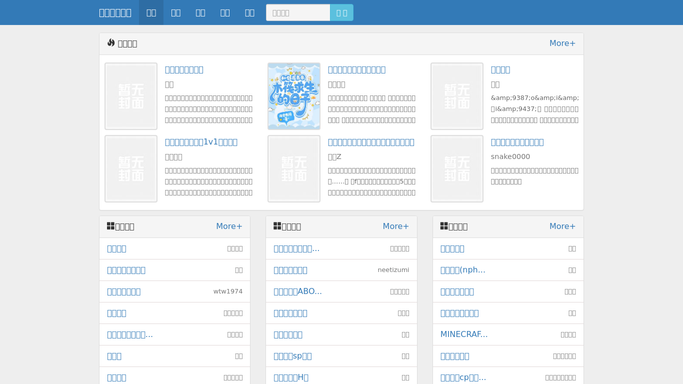Open the placeholder cover beside author snake0000
Viewport: 683px width, 384px height.
tap(457, 168)
